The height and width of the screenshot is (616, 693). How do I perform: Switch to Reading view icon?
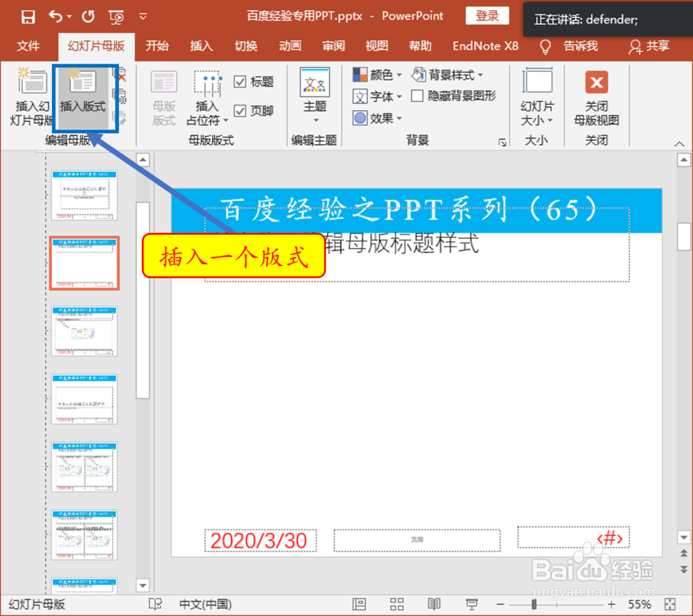(x=434, y=604)
